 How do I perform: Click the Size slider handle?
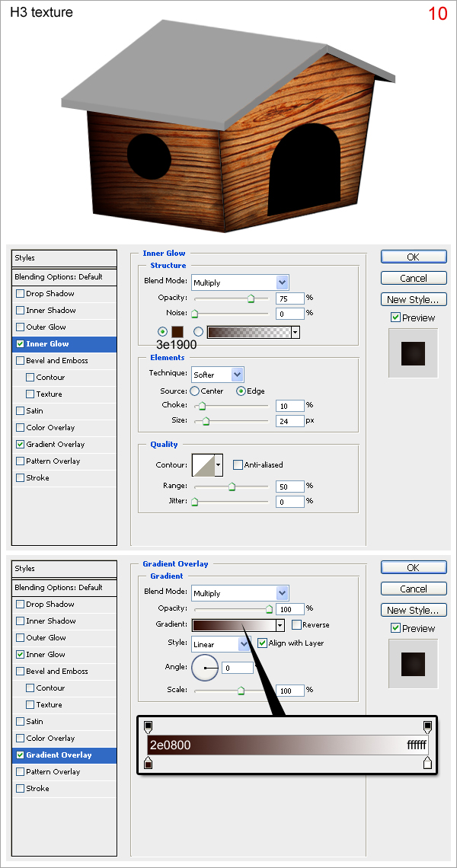click(206, 421)
